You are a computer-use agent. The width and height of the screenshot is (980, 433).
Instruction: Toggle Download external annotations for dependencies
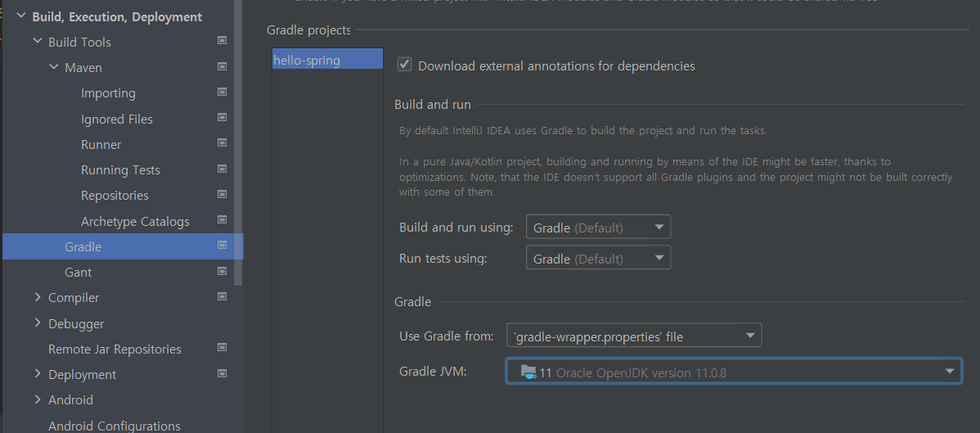(x=405, y=65)
